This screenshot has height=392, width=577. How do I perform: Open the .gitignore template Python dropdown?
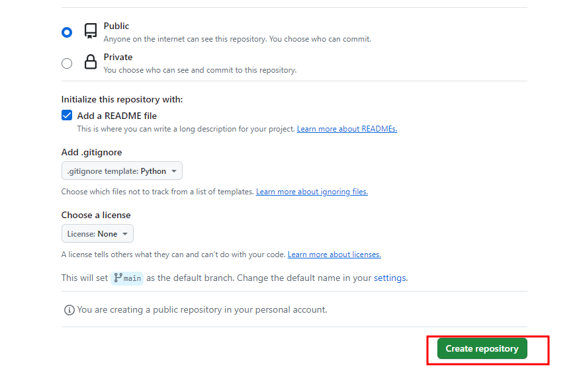(x=122, y=171)
